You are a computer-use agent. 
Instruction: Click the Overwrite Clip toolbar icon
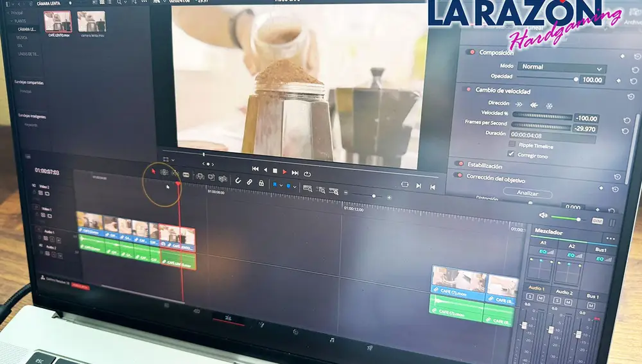[211, 177]
